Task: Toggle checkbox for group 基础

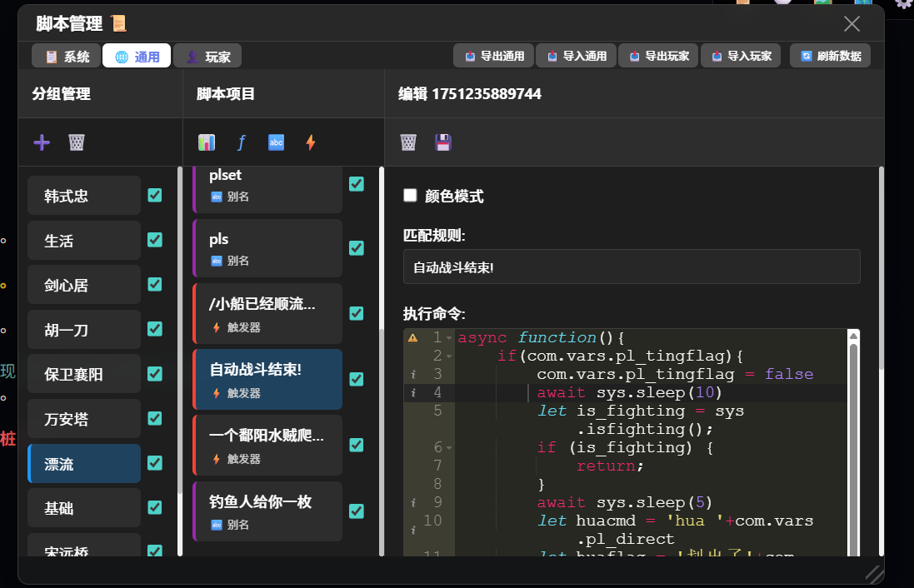Action: click(x=154, y=507)
